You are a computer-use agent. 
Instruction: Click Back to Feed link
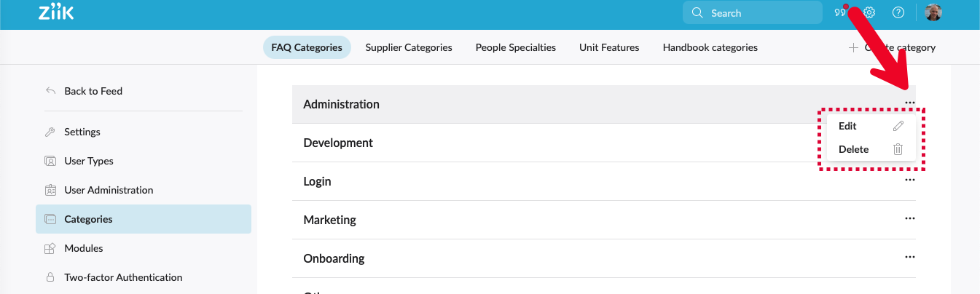[93, 91]
